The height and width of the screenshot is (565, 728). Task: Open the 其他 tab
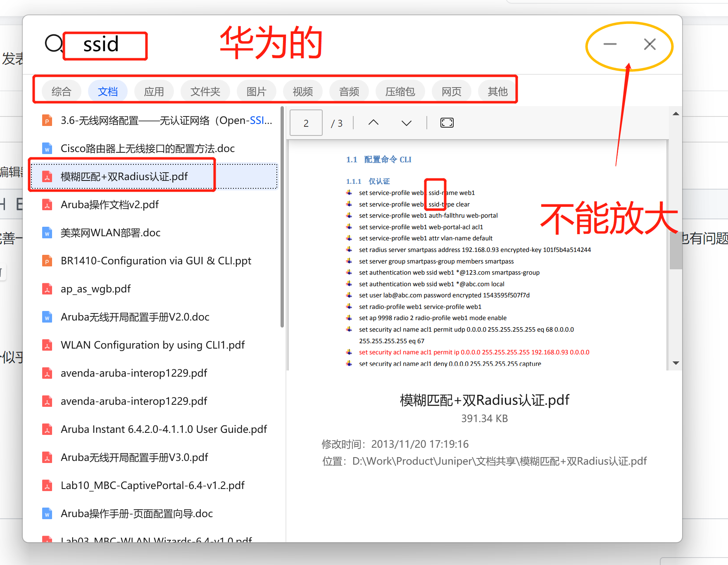(497, 91)
